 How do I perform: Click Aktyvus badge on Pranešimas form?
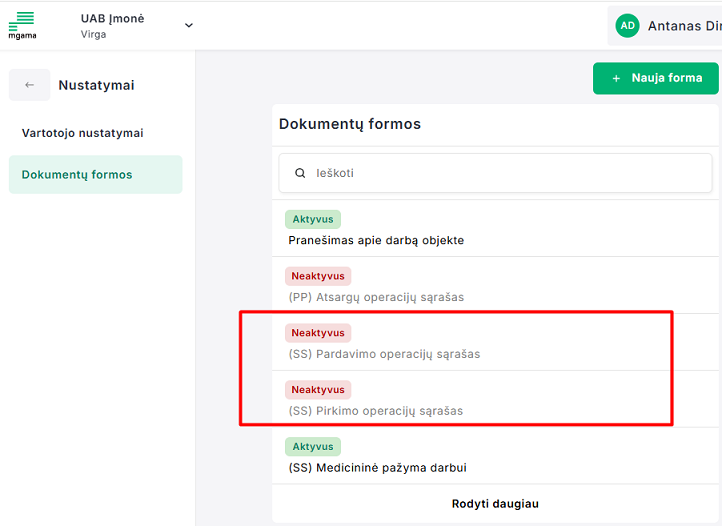[x=312, y=219]
